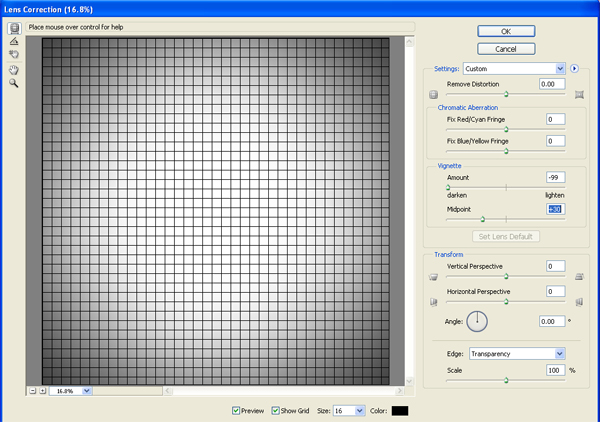Click the Vignette Amount value field

[556, 177]
